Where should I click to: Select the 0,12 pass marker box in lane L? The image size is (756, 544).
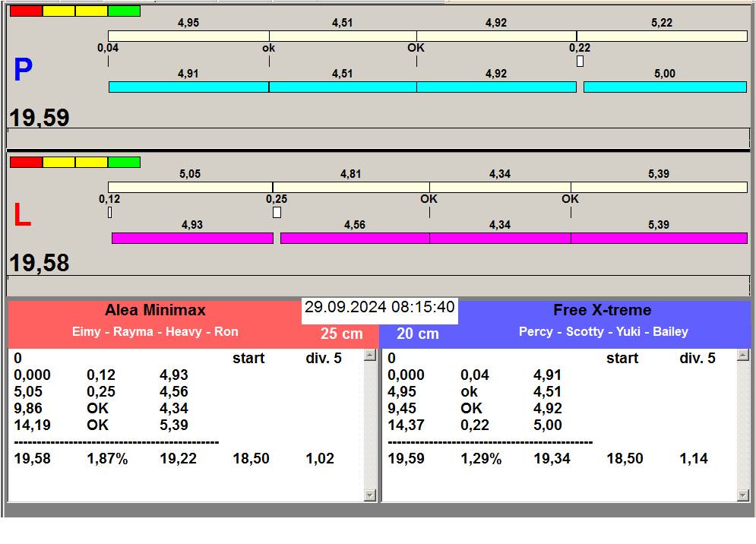point(110,212)
